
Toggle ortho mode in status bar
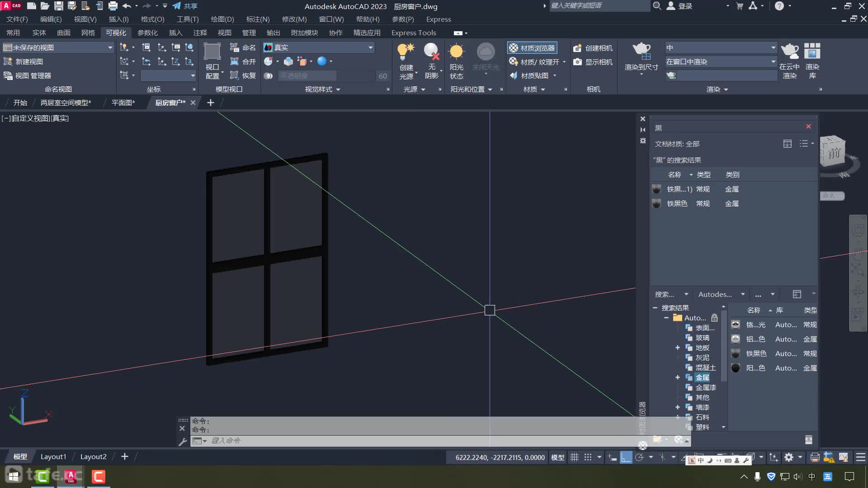626,457
